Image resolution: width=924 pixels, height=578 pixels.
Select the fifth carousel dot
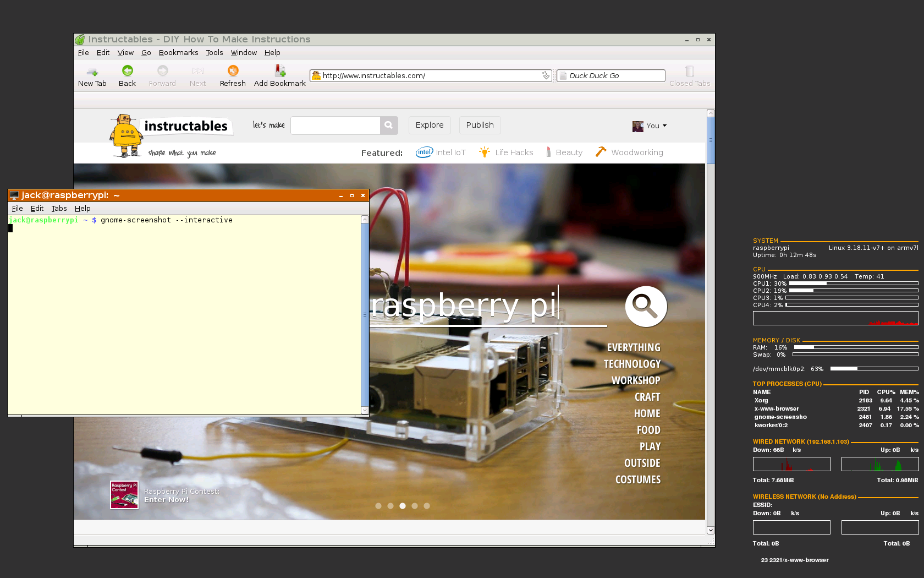(427, 506)
